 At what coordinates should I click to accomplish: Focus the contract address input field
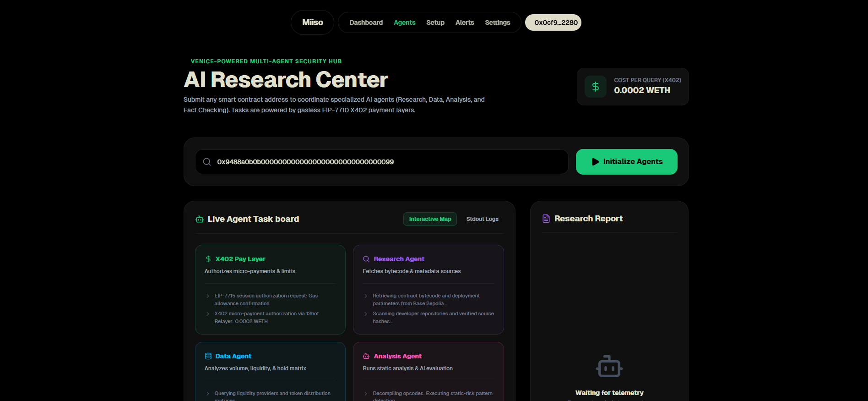tap(382, 162)
